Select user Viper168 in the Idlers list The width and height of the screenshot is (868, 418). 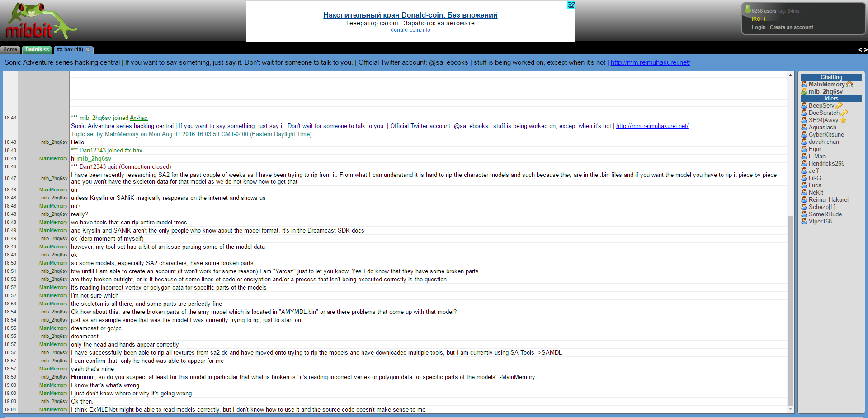click(x=820, y=222)
